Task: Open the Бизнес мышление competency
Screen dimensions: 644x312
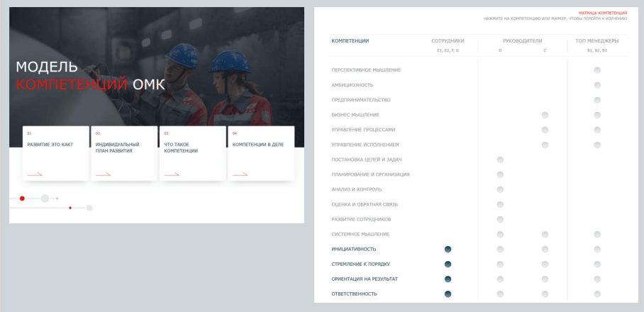Action: tap(355, 115)
